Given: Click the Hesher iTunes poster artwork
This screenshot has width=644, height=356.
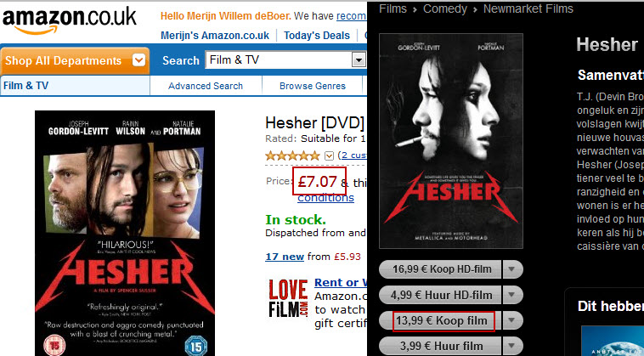Looking at the screenshot, I should pos(451,141).
